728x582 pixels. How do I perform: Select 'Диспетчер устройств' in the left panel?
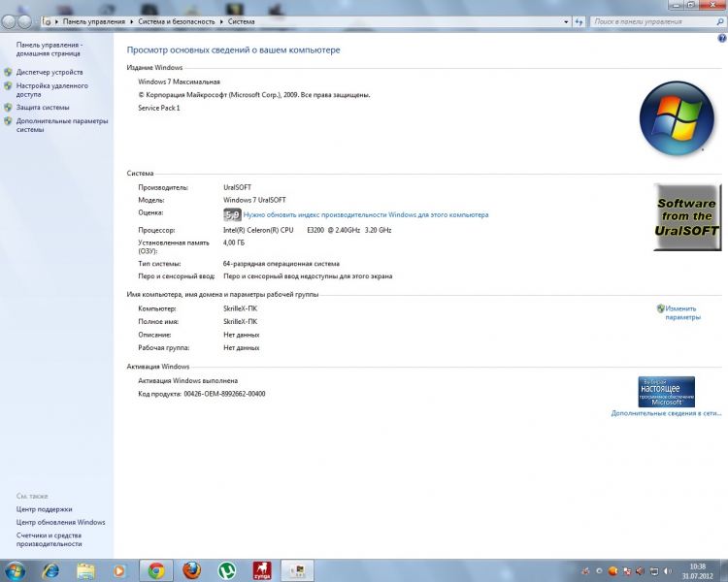point(49,72)
